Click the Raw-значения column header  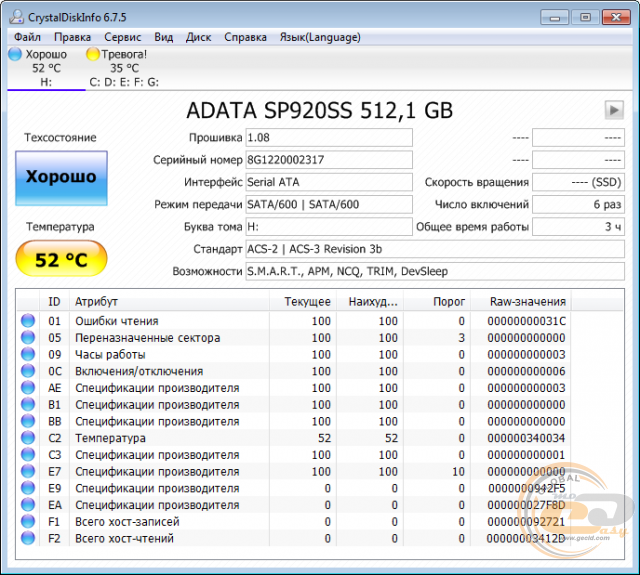(521, 302)
